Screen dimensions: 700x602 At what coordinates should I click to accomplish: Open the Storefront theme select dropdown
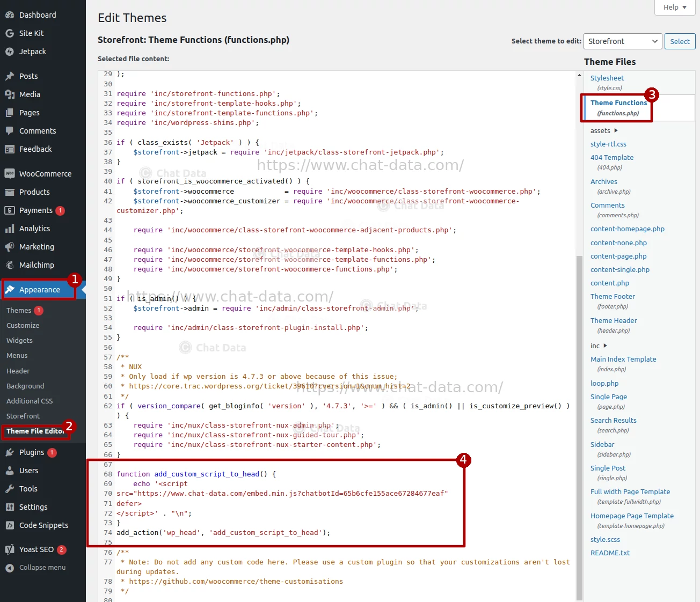click(x=623, y=41)
